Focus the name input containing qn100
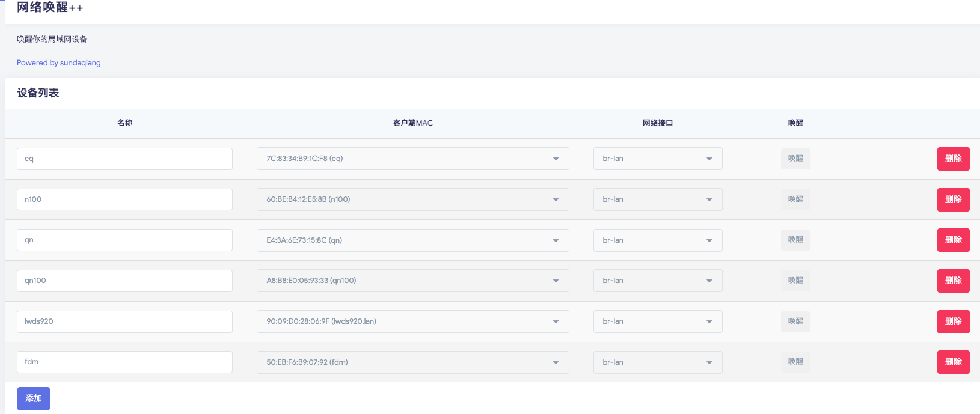 point(124,281)
